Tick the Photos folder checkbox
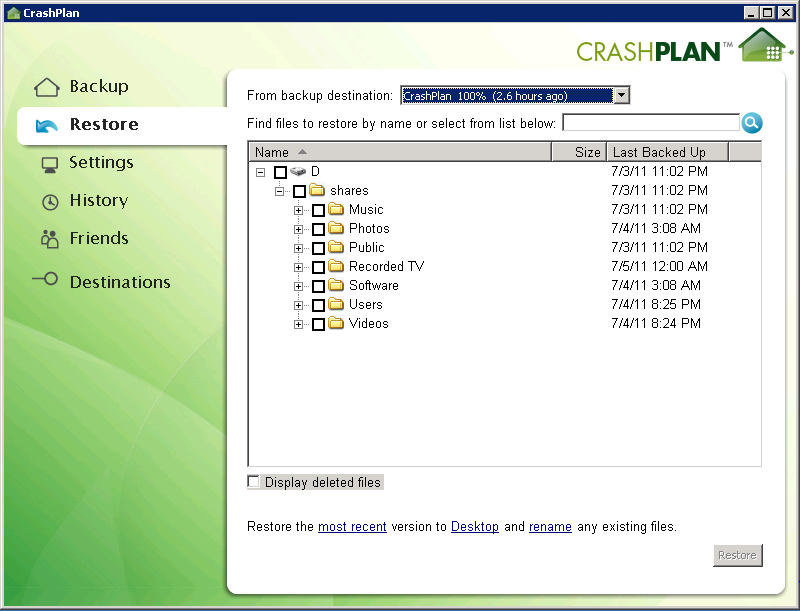The image size is (800, 611). [318, 229]
